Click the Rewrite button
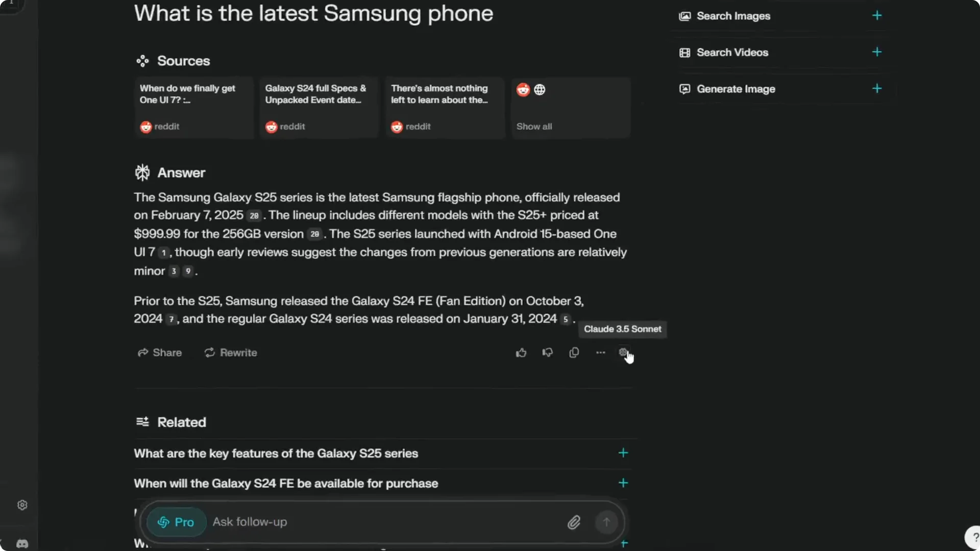980x551 pixels. 231,353
